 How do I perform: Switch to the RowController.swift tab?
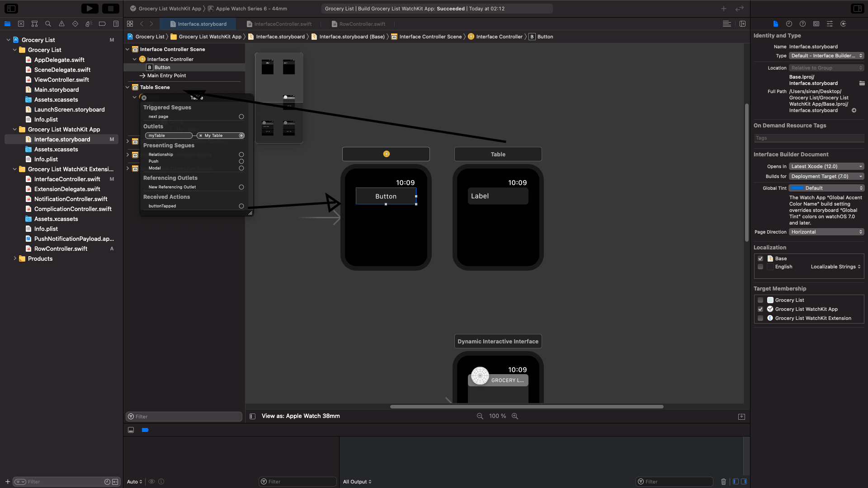[362, 24]
